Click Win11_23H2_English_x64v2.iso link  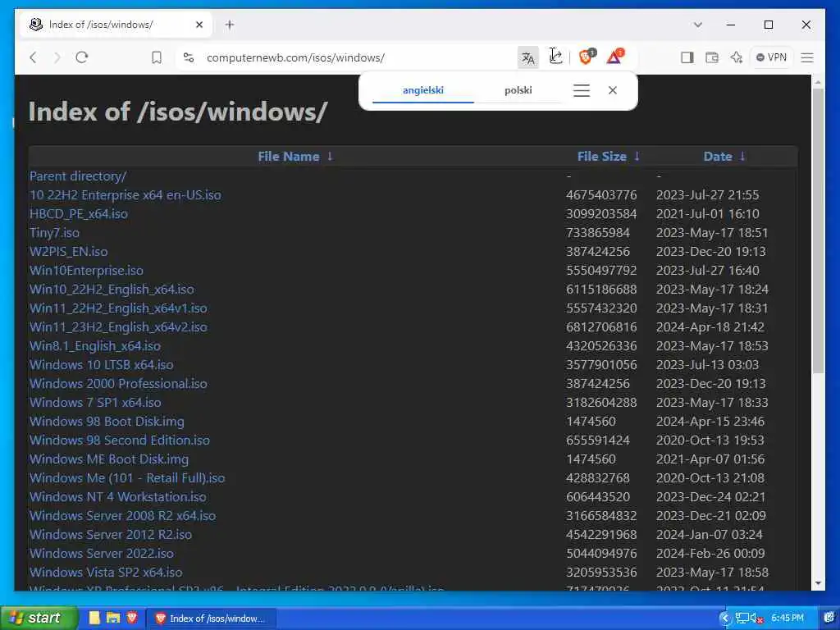click(118, 327)
